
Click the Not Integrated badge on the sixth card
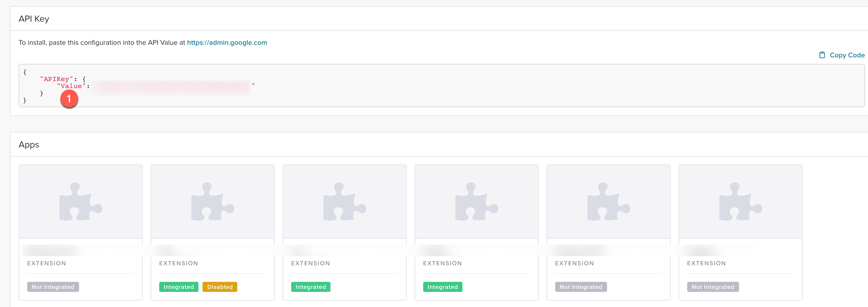click(713, 287)
